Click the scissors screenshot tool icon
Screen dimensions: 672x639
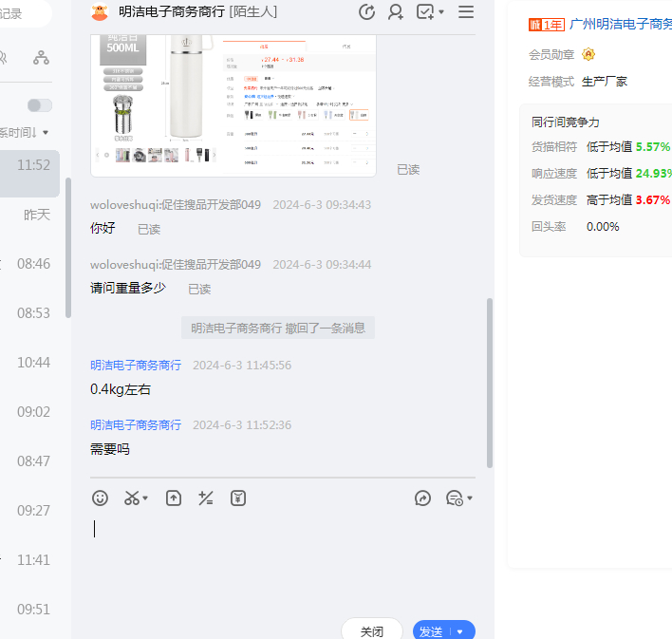point(132,498)
